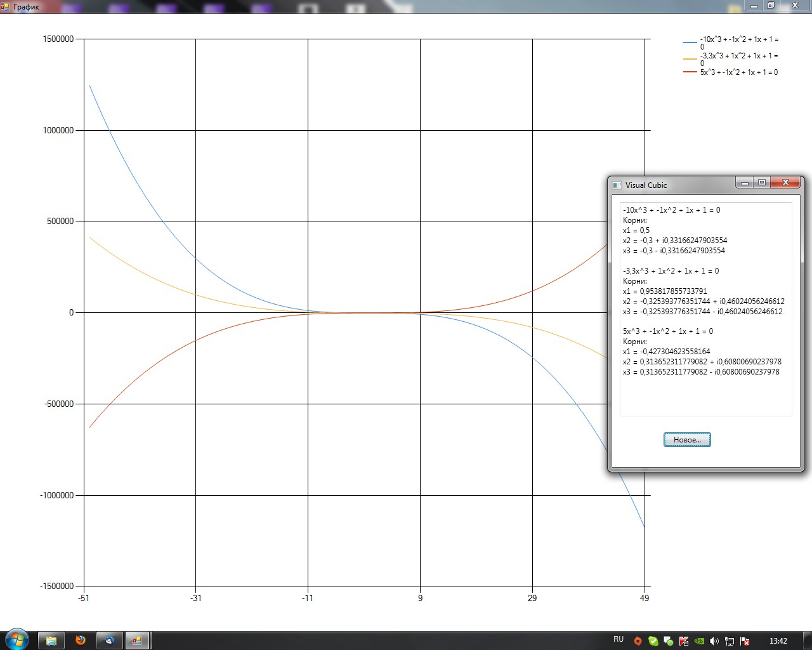Click the x3 line ending - i0,46024056246612
The height and width of the screenshot is (650, 812).
(x=703, y=312)
